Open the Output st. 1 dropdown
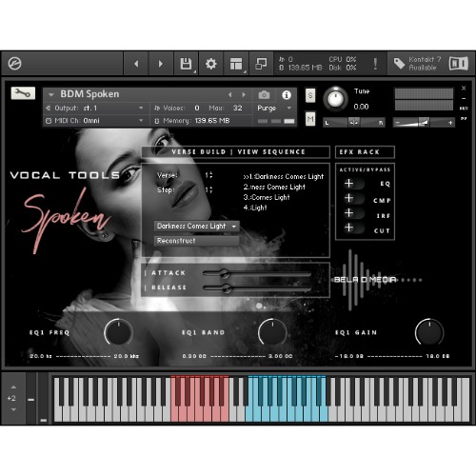The image size is (476, 476). (x=94, y=109)
